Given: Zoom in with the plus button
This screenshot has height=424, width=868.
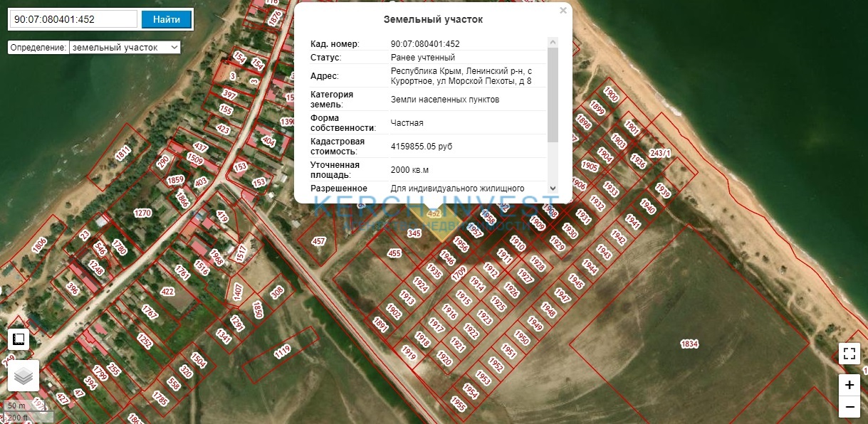Looking at the screenshot, I should point(849,386).
